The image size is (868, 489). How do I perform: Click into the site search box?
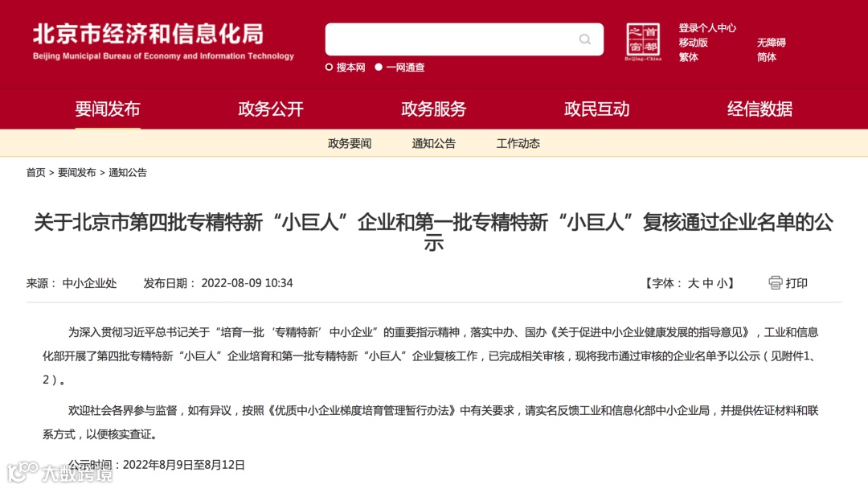tap(451, 39)
